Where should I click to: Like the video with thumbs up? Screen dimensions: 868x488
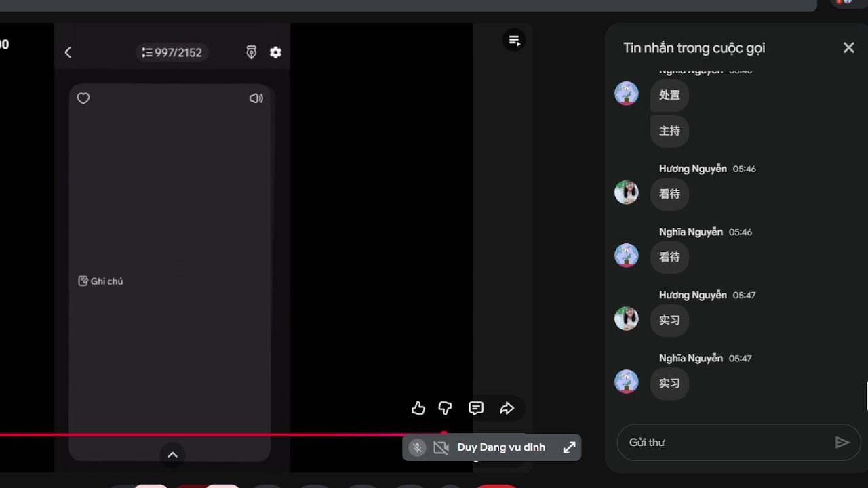418,408
